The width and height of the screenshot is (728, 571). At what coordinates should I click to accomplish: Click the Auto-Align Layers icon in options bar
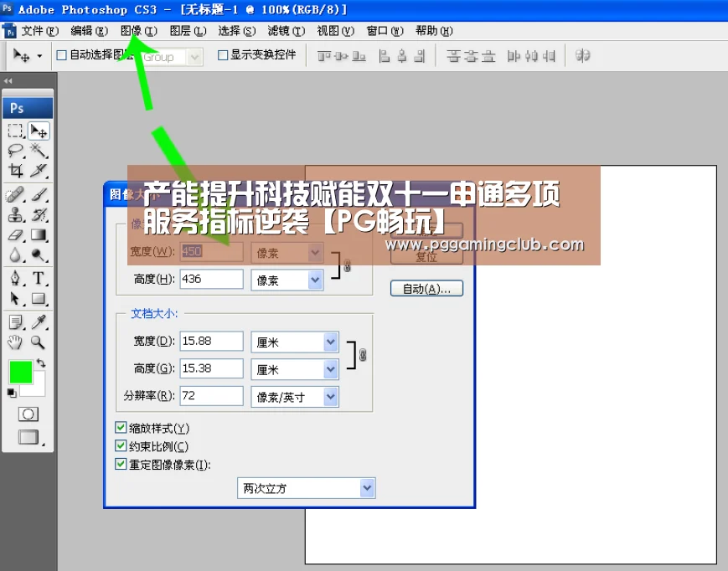pyautogui.click(x=582, y=55)
